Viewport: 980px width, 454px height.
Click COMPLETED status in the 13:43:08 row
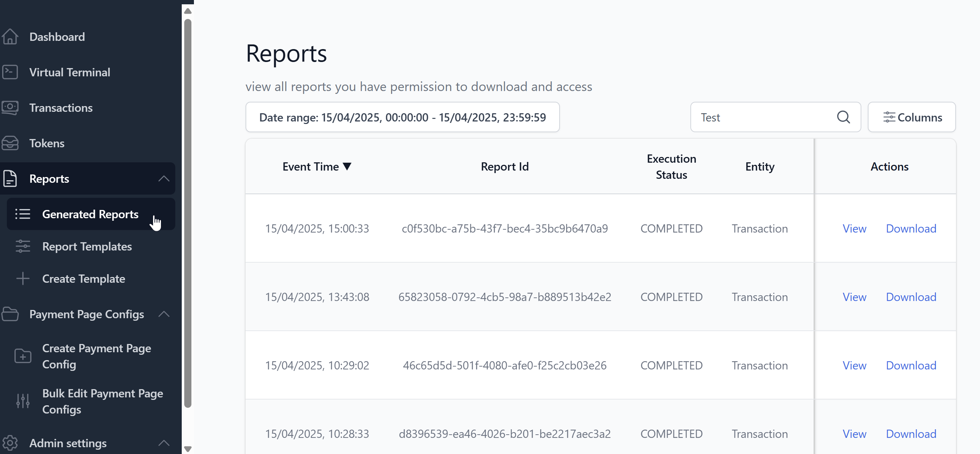click(671, 297)
